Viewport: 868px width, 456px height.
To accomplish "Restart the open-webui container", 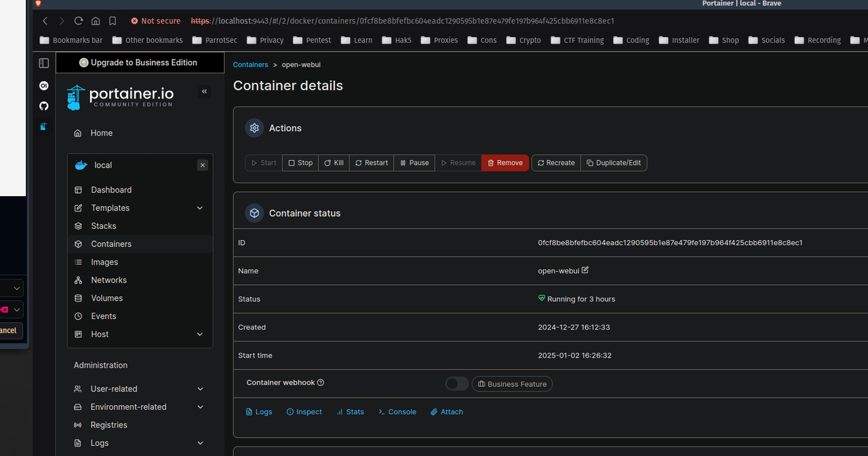I will tap(372, 163).
